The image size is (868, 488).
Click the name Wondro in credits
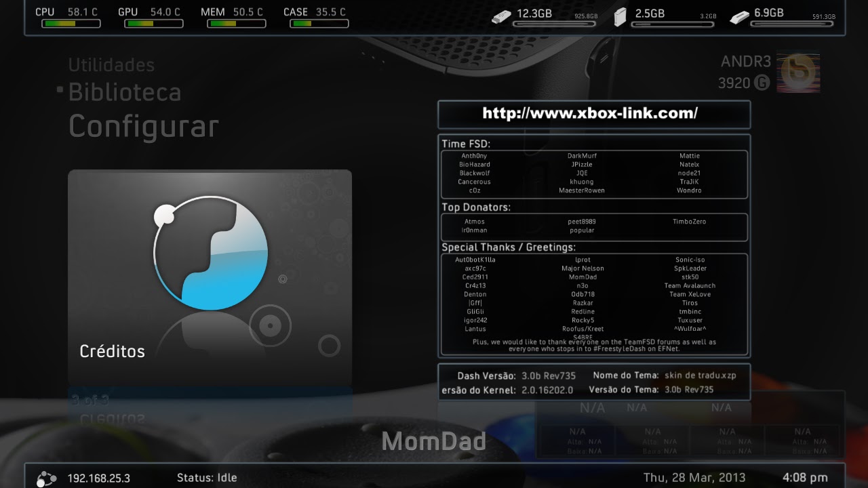tap(690, 190)
